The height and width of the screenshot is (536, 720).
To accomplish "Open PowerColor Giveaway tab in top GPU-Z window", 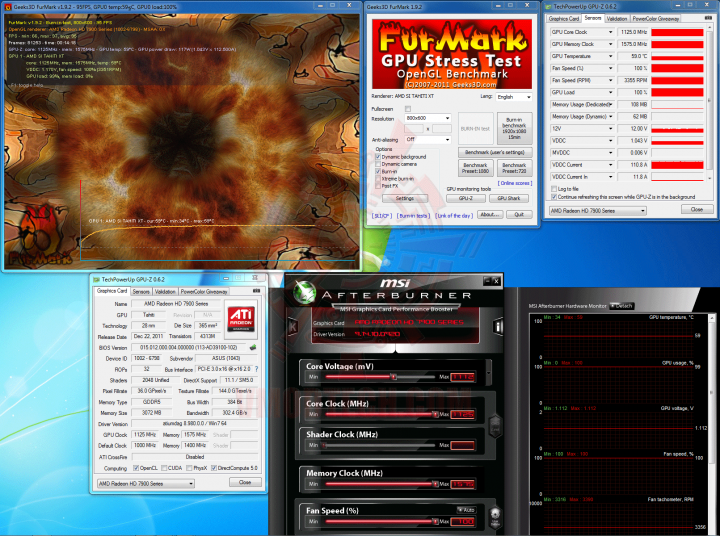I will click(x=655, y=19).
